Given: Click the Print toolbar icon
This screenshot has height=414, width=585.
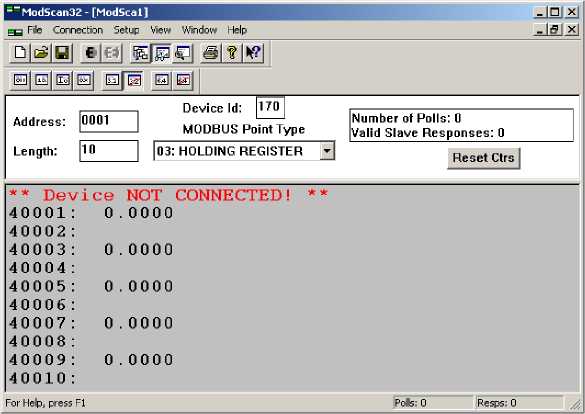Looking at the screenshot, I should 210,53.
